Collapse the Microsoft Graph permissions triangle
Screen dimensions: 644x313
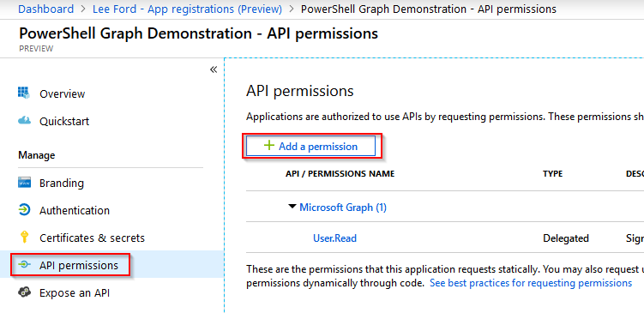click(x=292, y=207)
